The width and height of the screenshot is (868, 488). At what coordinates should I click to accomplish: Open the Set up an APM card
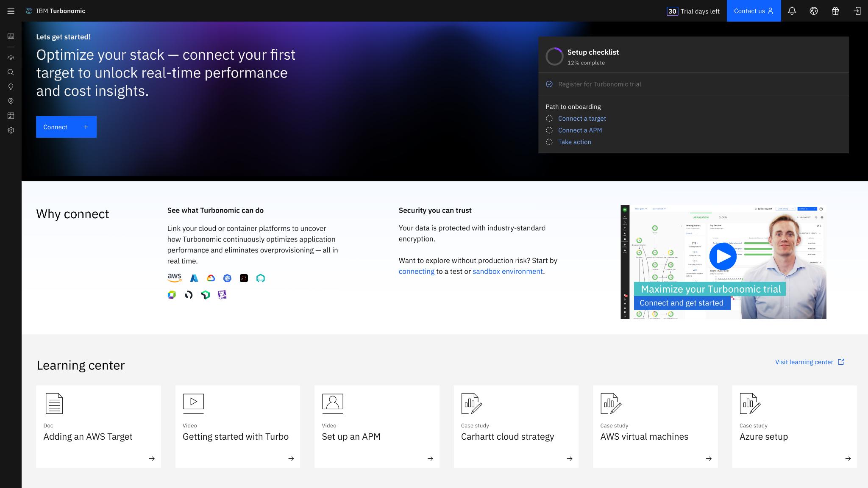[377, 426]
